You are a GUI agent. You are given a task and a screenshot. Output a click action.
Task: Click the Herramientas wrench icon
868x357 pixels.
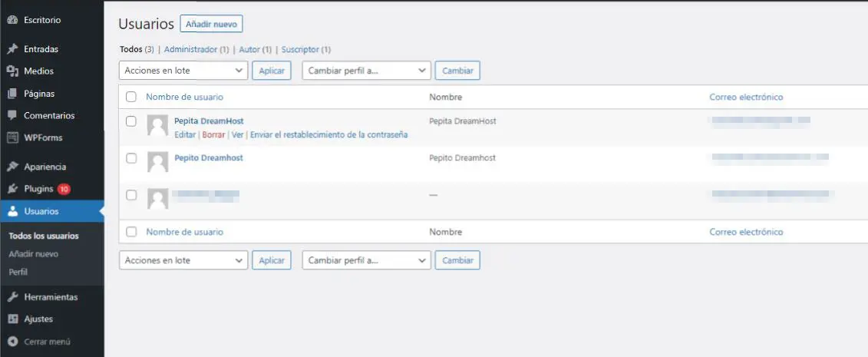tap(12, 297)
